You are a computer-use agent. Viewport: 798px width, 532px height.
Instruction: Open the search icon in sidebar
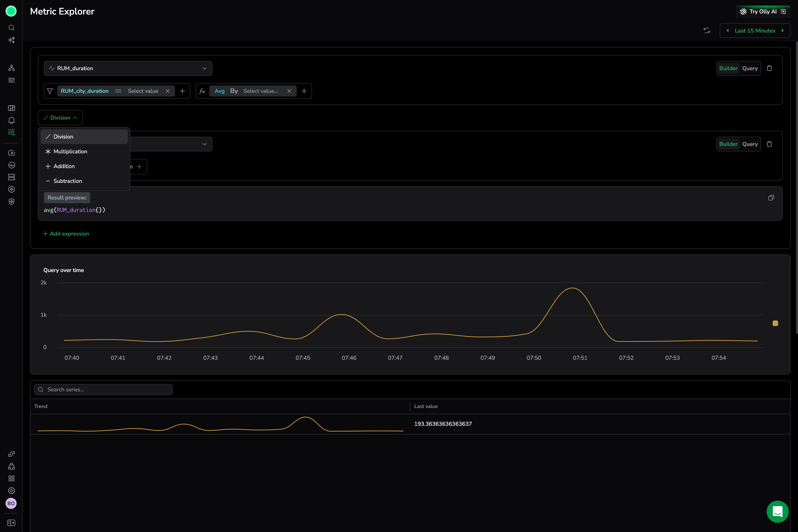coord(12,28)
